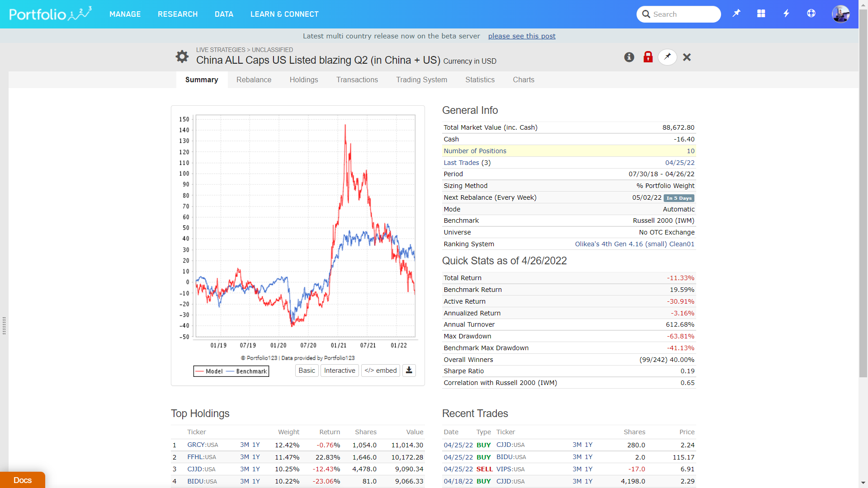
Task: Pin this strategy with the round pin button
Action: [x=667, y=57]
